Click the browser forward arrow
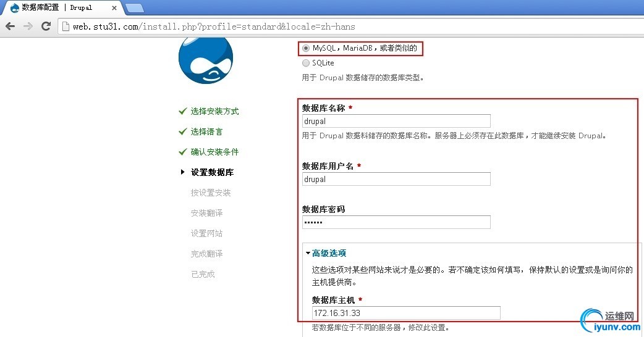 coord(28,27)
